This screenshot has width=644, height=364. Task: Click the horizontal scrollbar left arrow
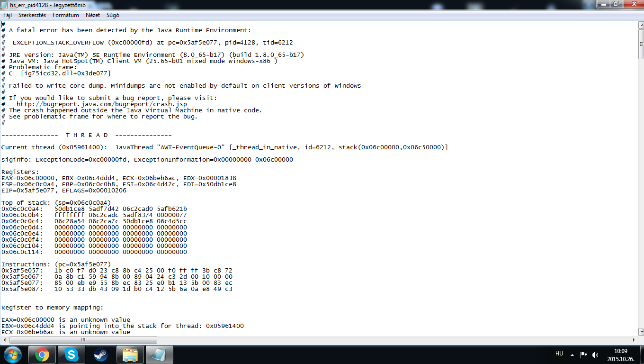[x=4, y=340]
